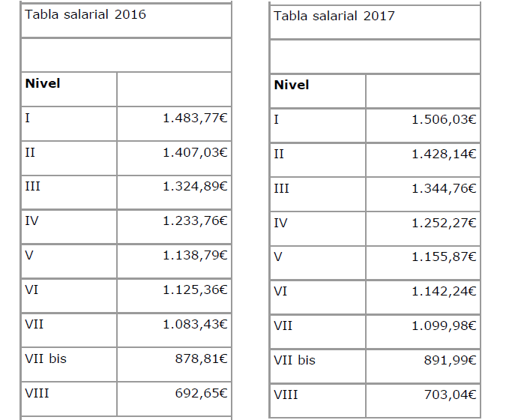The height and width of the screenshot is (420, 518).
Task: Select the "Nivel" header in the 2017 table
Action: tap(292, 85)
